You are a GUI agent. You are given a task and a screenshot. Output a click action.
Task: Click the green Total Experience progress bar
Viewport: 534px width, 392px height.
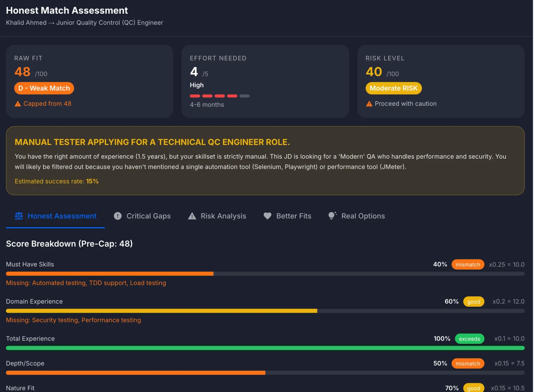point(265,348)
